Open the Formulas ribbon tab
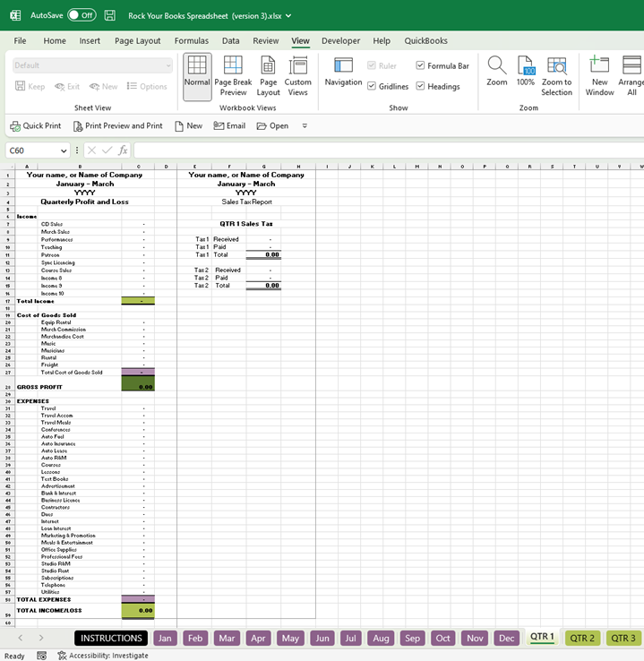Image resolution: width=644 pixels, height=661 pixels. coord(191,40)
